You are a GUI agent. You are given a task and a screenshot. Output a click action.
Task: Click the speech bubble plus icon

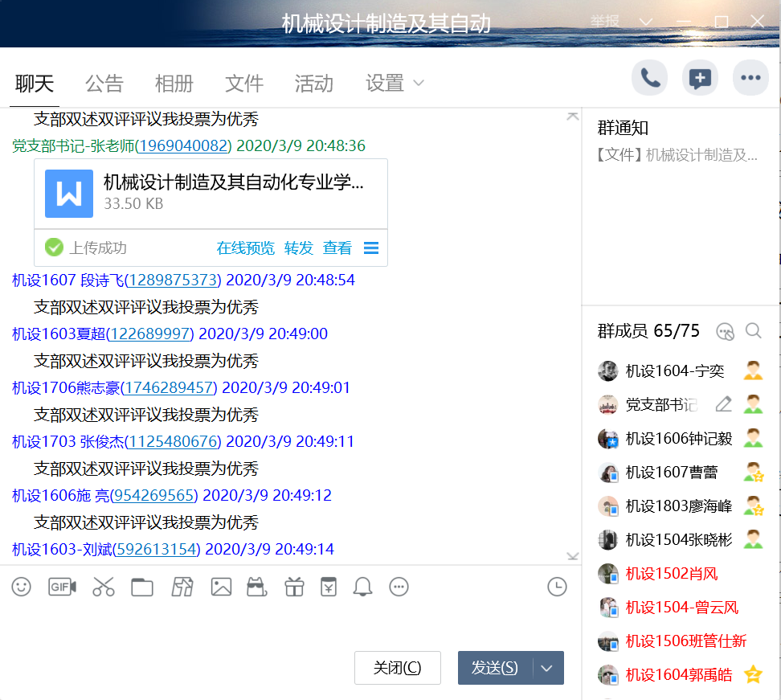pos(700,78)
